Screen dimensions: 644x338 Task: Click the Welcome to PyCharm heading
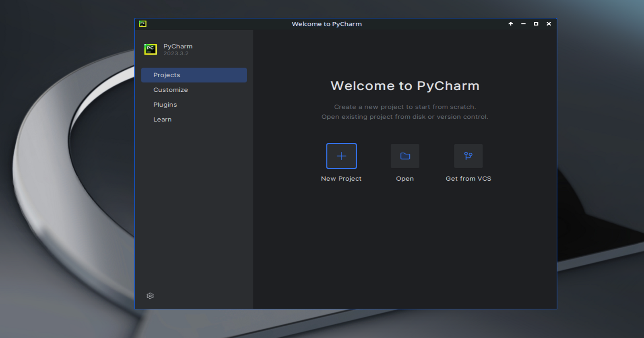[405, 86]
